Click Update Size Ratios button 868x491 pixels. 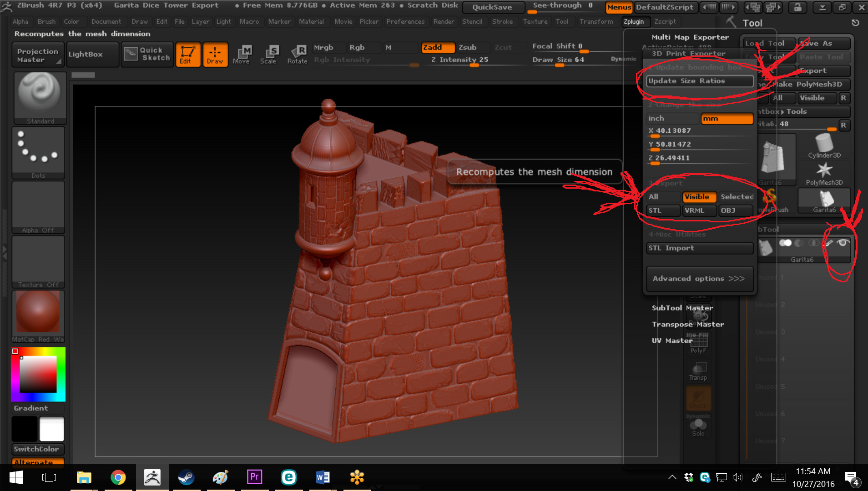(x=699, y=81)
